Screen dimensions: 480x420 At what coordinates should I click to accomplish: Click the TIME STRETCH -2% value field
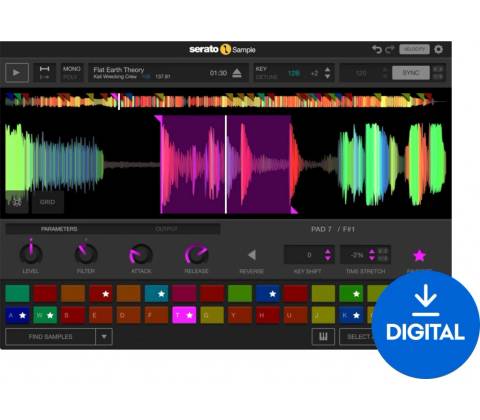(357, 255)
